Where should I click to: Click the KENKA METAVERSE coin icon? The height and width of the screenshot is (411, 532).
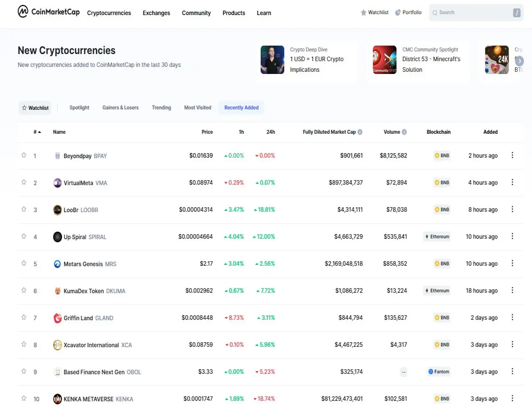pos(57,399)
